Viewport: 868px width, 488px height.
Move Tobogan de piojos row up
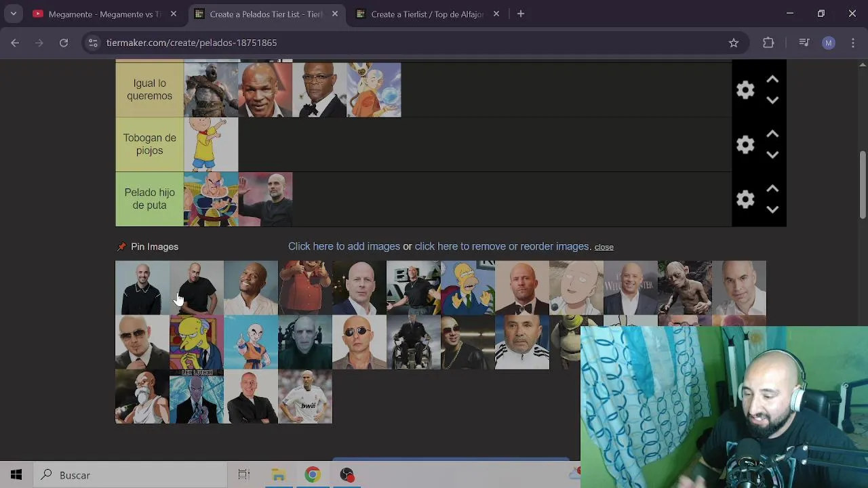pos(772,134)
